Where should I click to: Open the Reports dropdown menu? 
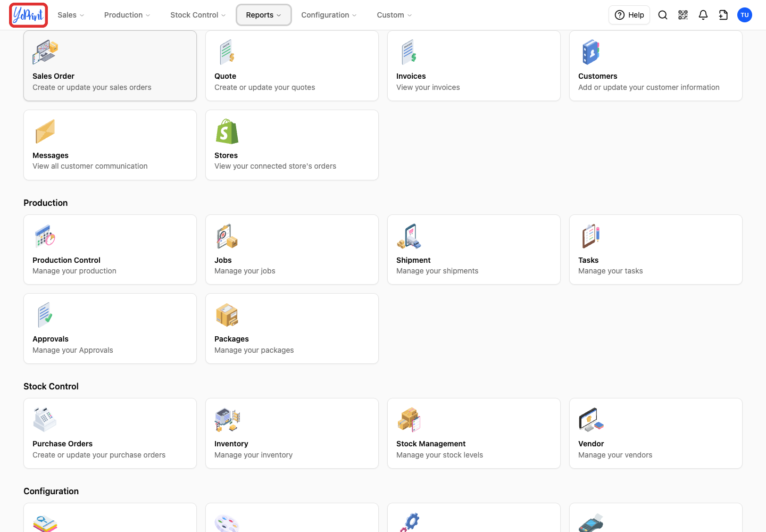(264, 15)
